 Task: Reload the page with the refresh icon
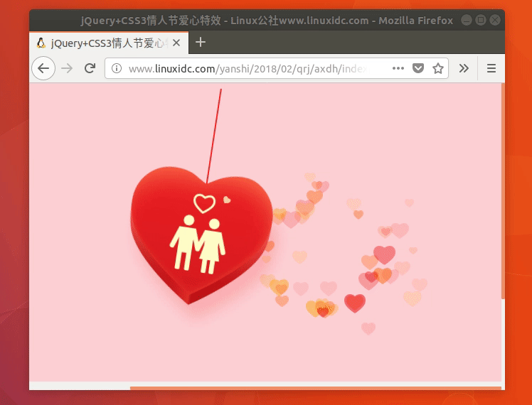click(90, 68)
